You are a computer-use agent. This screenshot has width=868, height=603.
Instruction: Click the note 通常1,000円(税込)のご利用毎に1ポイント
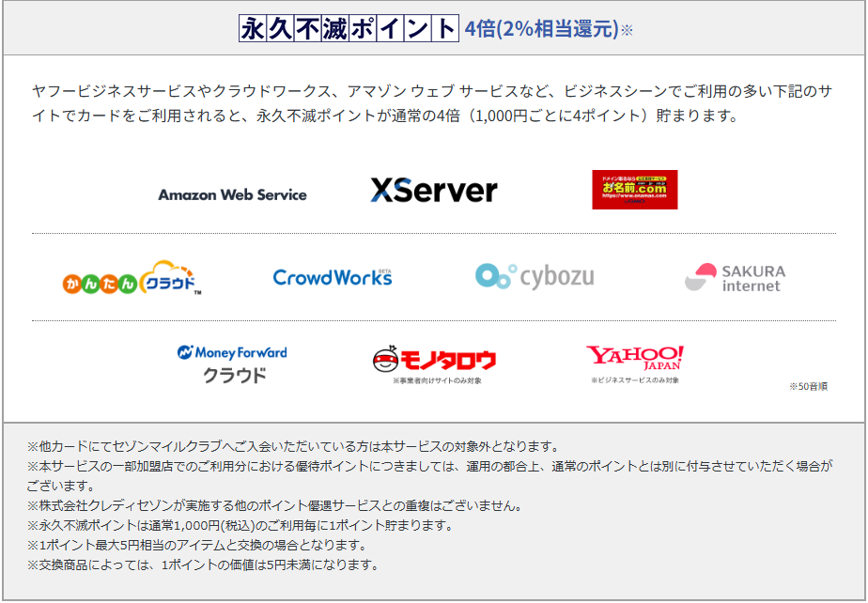coord(240,525)
